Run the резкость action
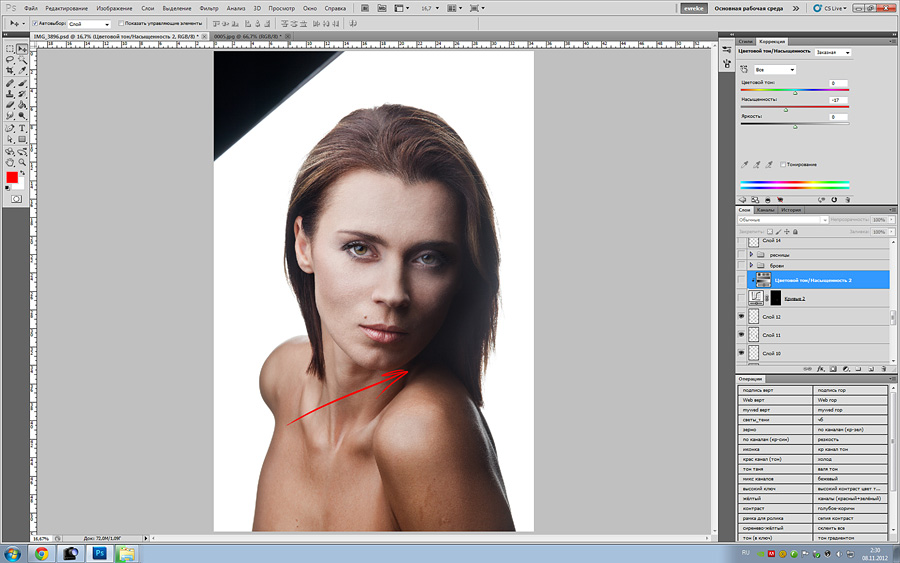The height and width of the screenshot is (563, 900). click(x=850, y=439)
